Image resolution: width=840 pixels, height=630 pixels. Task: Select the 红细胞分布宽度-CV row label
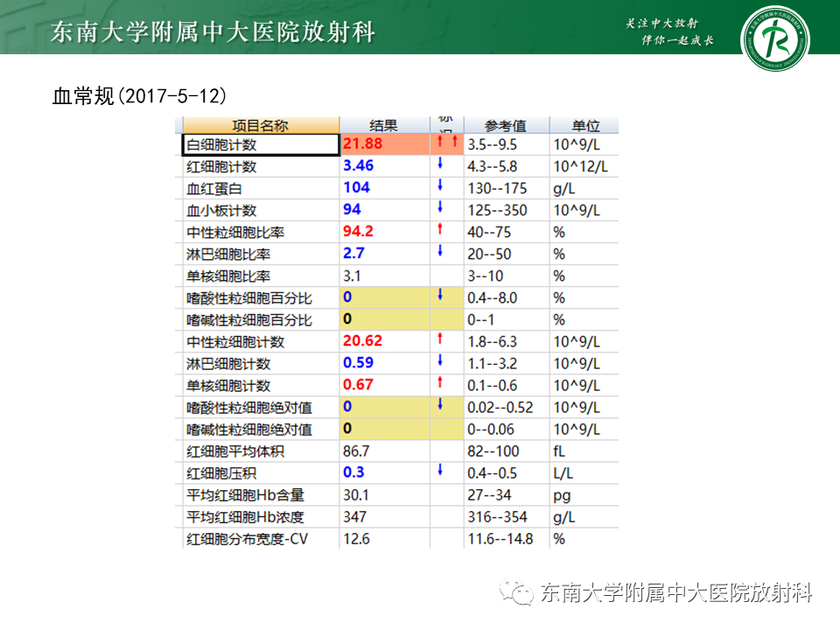coord(247,540)
